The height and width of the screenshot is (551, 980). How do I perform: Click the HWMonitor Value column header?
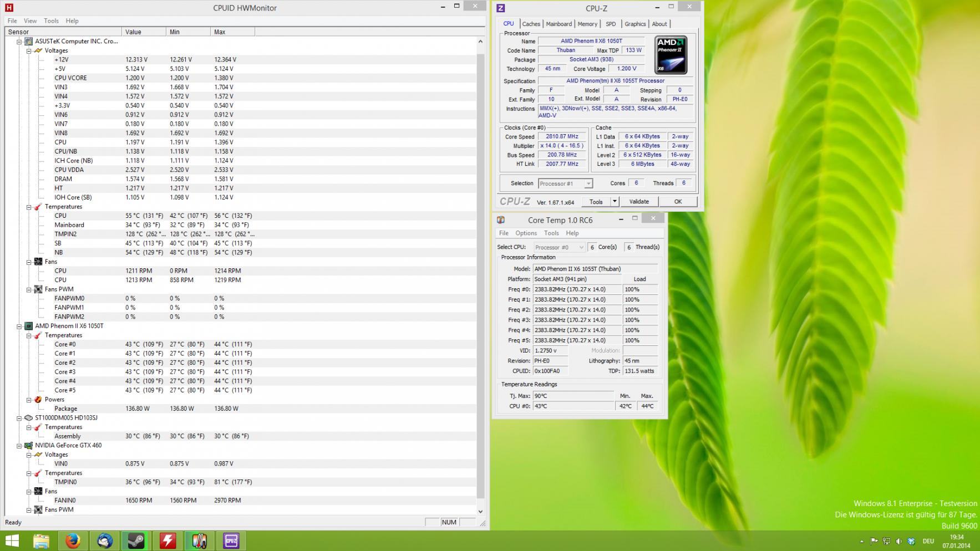click(x=144, y=32)
